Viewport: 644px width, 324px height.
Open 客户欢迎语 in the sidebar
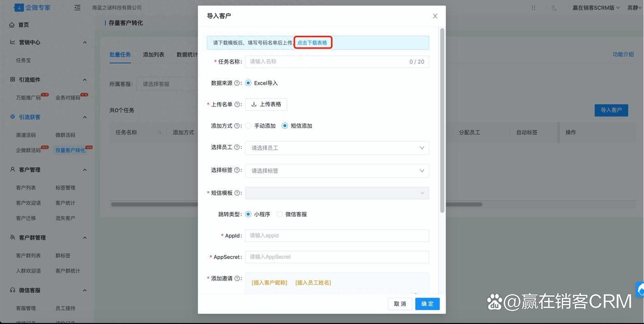(28, 203)
